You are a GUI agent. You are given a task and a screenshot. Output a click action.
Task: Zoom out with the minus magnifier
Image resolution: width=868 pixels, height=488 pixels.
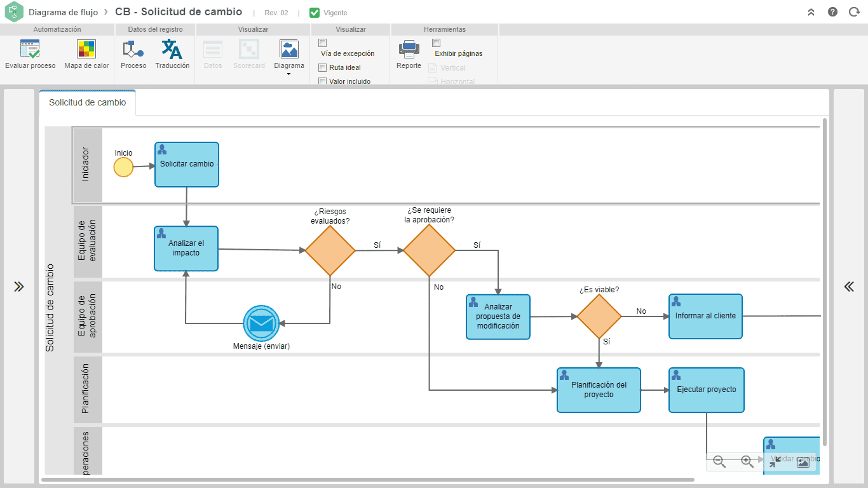719,462
